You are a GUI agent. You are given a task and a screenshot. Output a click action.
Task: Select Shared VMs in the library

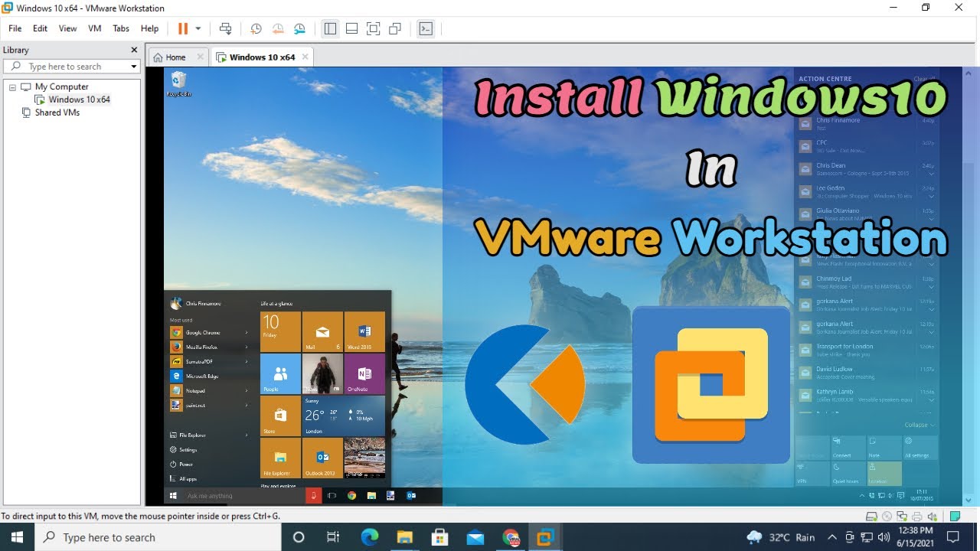click(x=57, y=112)
